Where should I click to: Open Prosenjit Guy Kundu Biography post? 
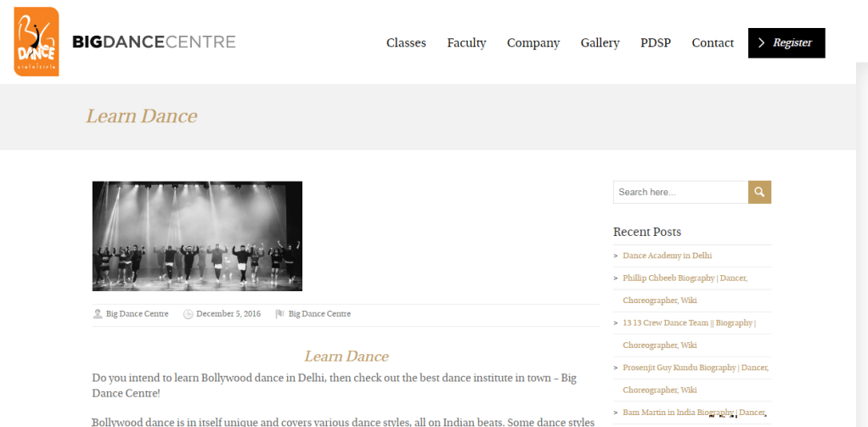pos(695,368)
